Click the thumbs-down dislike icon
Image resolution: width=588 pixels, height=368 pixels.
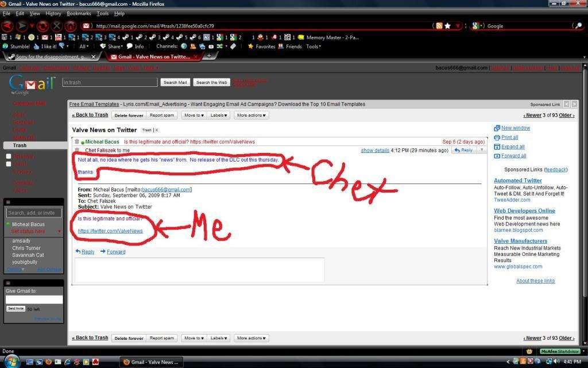[62, 46]
